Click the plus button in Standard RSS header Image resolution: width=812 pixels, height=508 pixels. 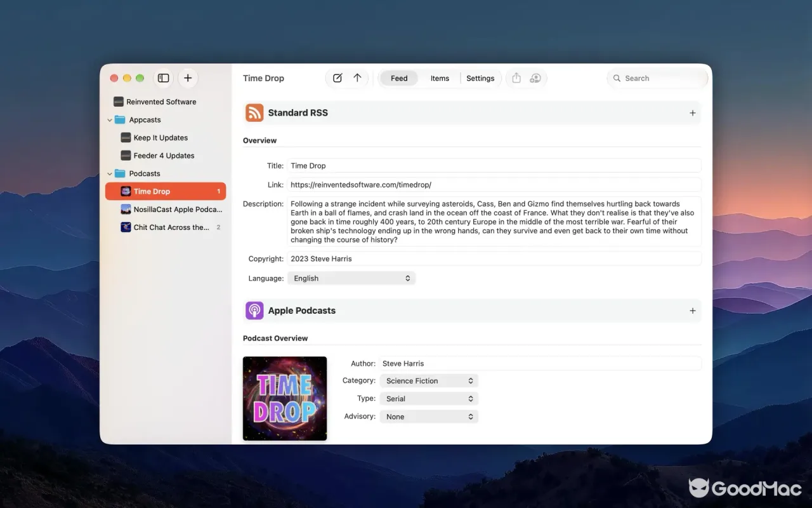click(x=692, y=113)
